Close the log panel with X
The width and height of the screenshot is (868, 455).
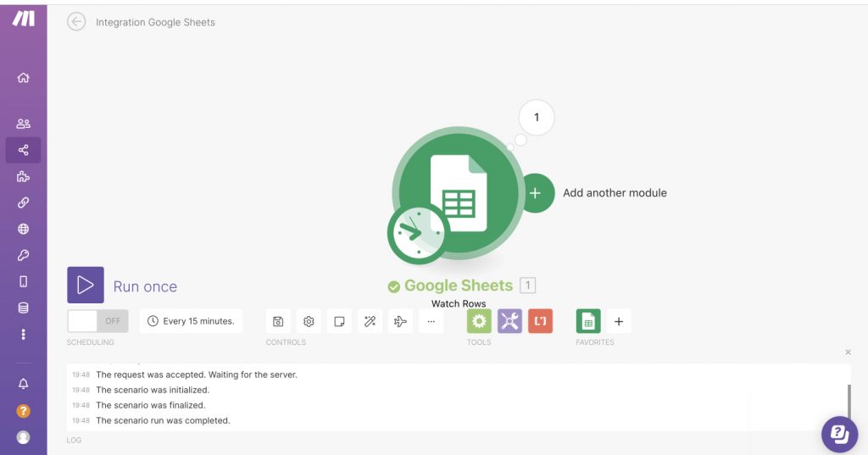pyautogui.click(x=848, y=352)
